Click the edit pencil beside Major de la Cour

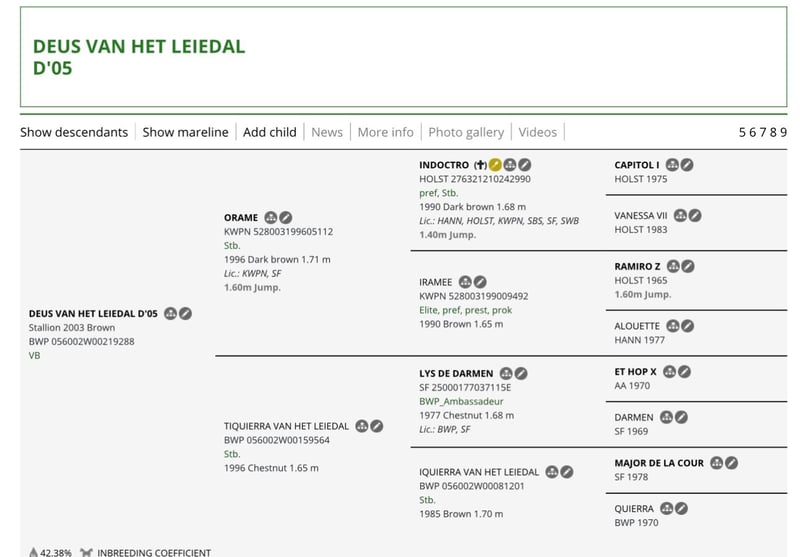pyautogui.click(x=731, y=463)
